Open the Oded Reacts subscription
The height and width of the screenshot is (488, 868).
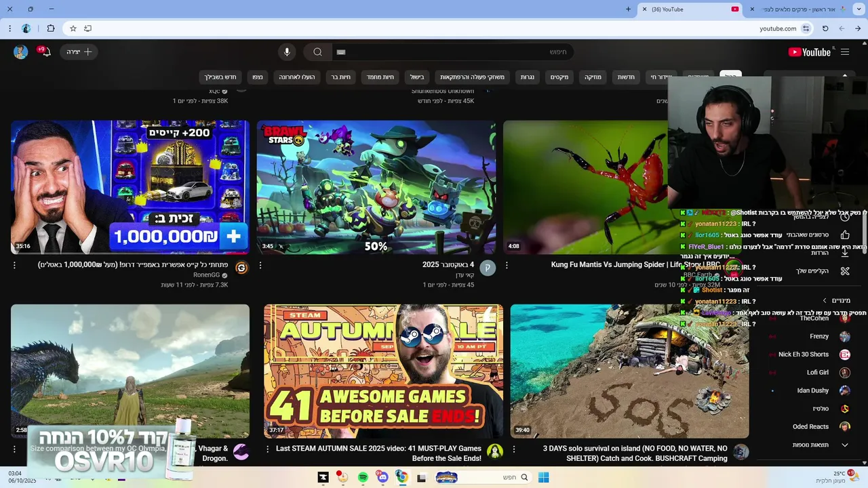coord(810,427)
